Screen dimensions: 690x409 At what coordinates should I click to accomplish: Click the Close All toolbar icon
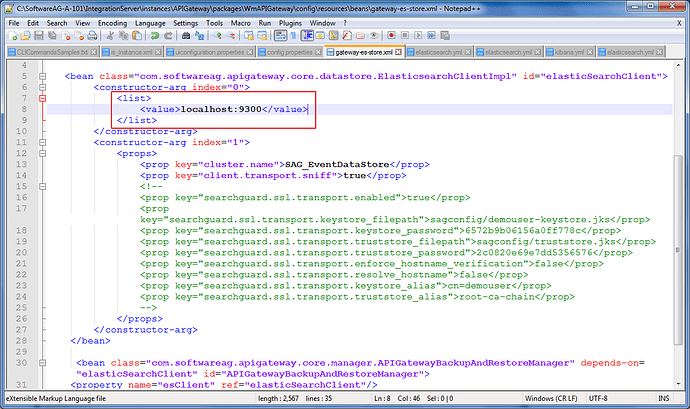(x=79, y=36)
